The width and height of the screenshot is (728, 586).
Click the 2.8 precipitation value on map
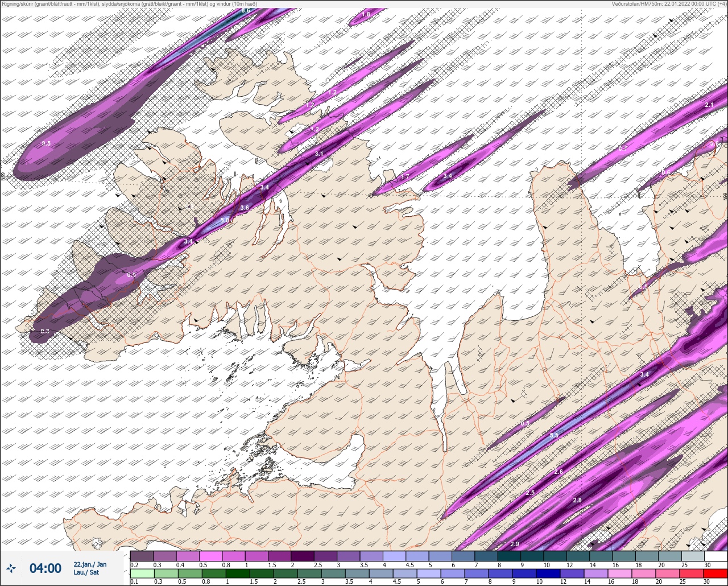point(577,500)
